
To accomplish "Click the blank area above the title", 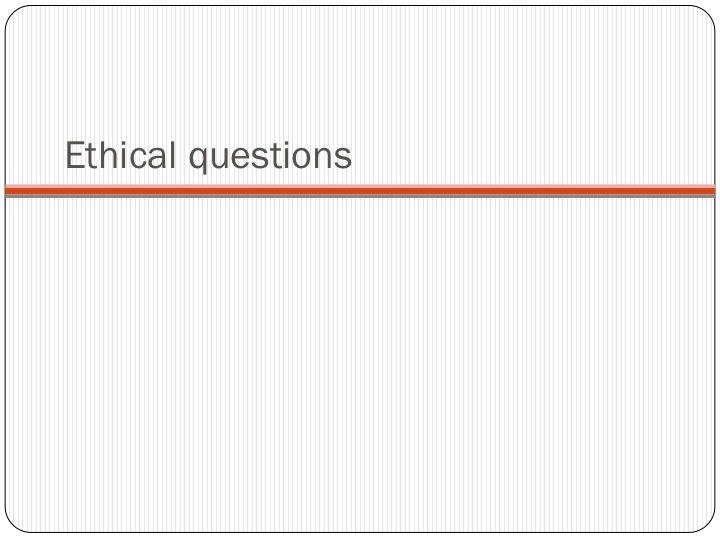I will pyautogui.click(x=360, y=71).
